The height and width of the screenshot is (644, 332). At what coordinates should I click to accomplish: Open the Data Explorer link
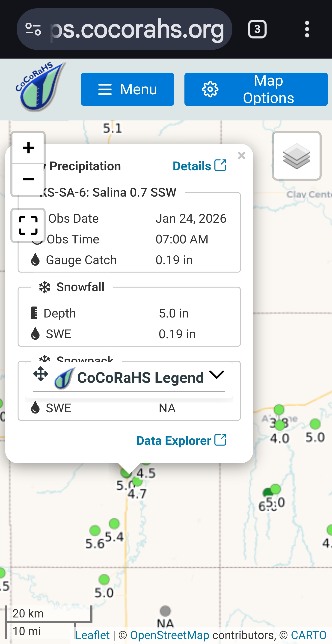pos(181,440)
